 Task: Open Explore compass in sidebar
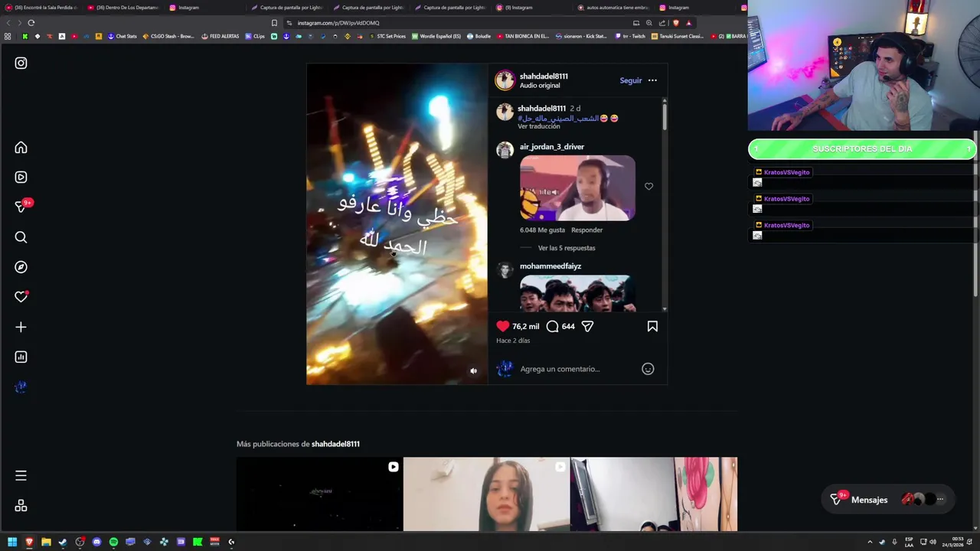click(21, 267)
